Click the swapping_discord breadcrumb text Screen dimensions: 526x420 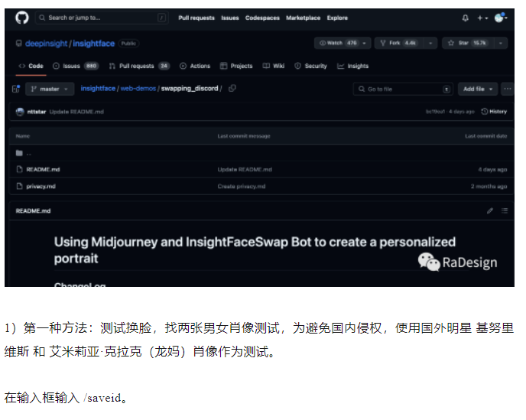pyautogui.click(x=190, y=88)
